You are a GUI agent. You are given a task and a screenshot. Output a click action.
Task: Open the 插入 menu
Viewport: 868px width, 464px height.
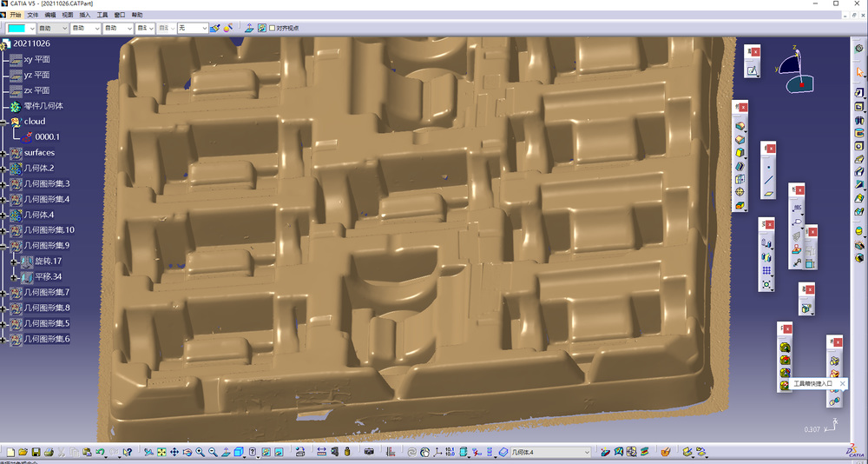coord(85,15)
